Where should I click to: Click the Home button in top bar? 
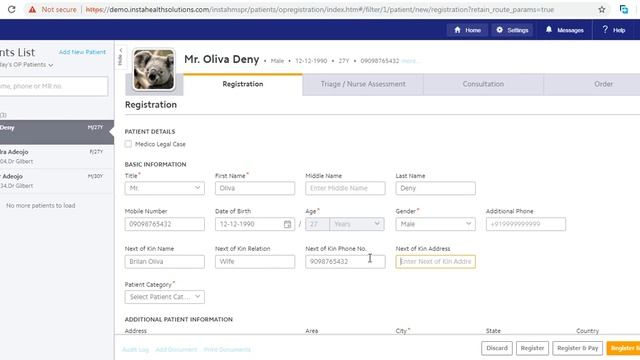tap(467, 30)
